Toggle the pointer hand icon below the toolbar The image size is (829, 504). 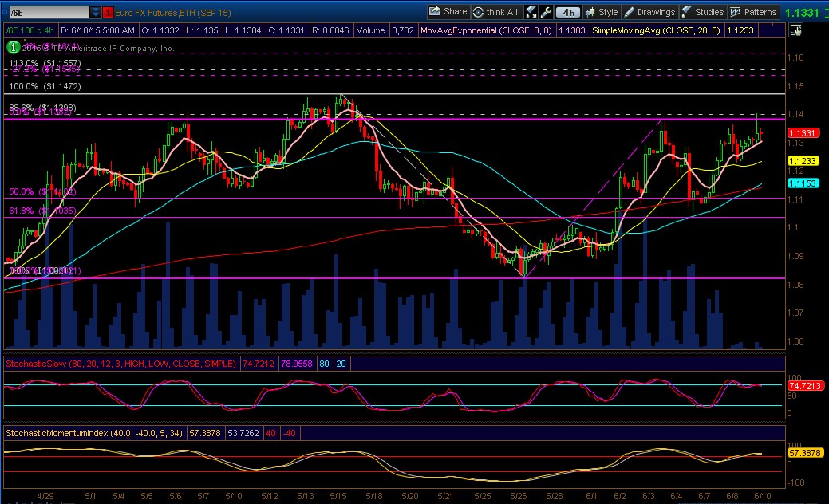[x=795, y=30]
